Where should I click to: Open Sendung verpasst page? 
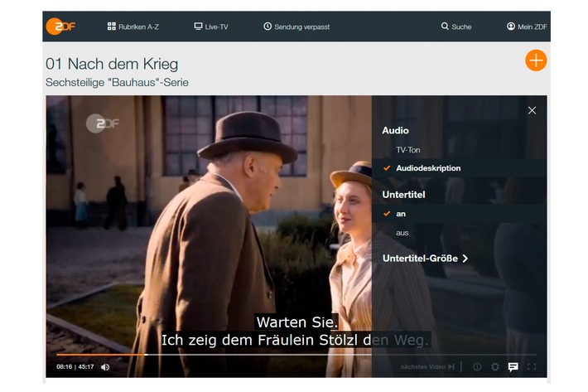point(296,27)
